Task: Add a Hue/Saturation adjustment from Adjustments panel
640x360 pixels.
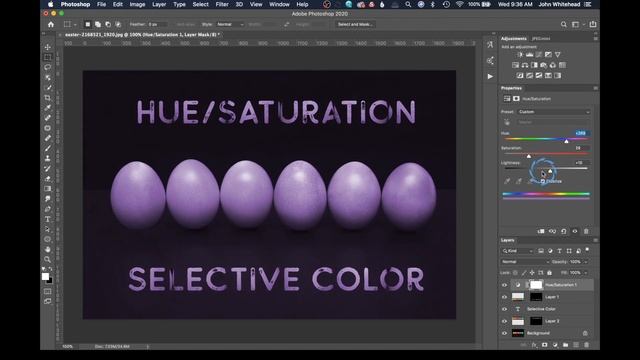Action: click(516, 65)
